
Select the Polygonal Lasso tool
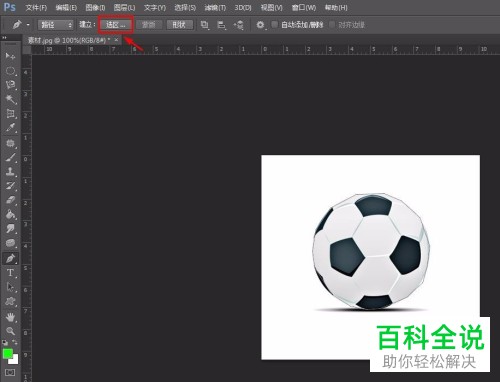coord(10,85)
